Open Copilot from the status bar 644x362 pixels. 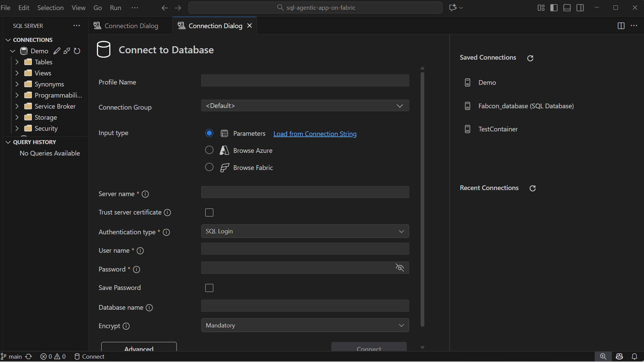619,356
